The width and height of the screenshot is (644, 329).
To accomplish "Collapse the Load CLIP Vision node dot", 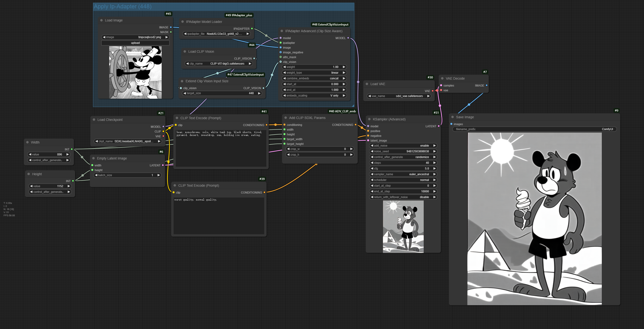I will [x=185, y=51].
